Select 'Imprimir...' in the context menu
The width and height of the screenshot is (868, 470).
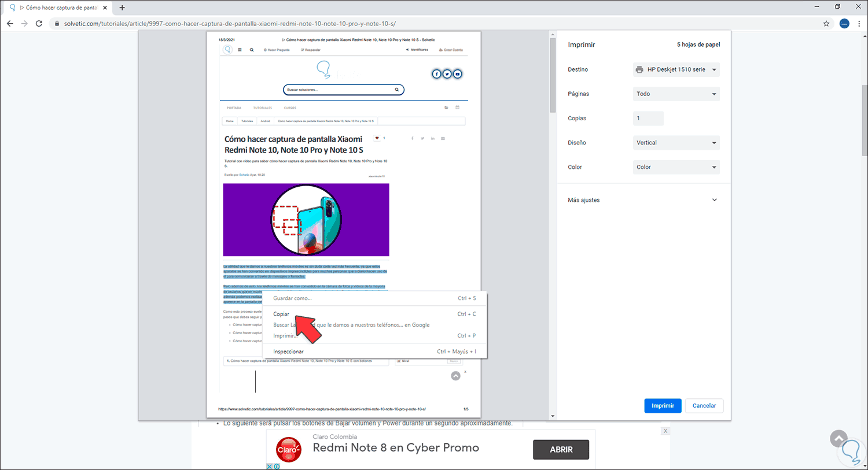(374, 336)
